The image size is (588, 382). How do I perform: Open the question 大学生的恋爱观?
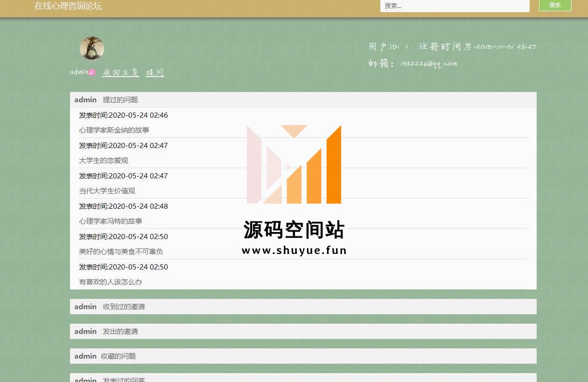tap(103, 161)
